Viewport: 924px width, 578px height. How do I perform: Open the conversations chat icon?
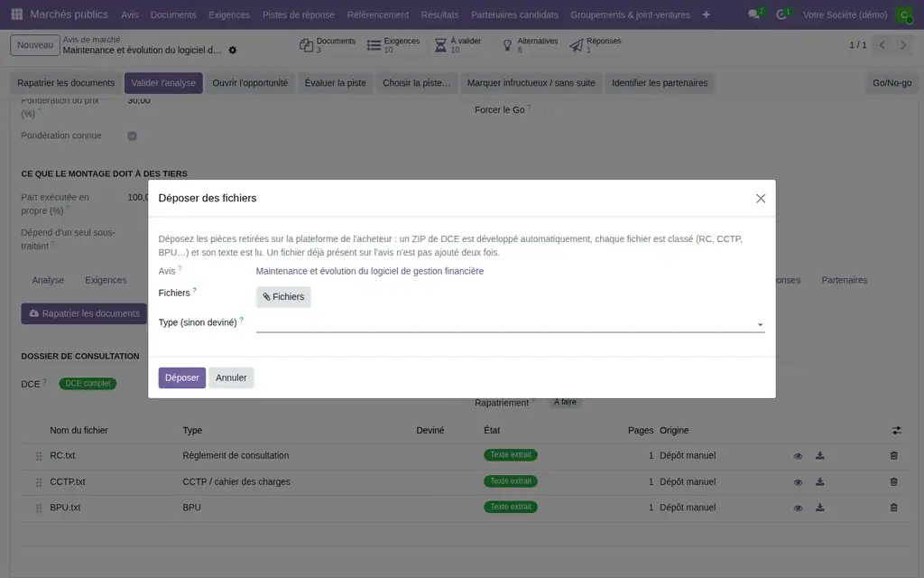[x=753, y=14]
